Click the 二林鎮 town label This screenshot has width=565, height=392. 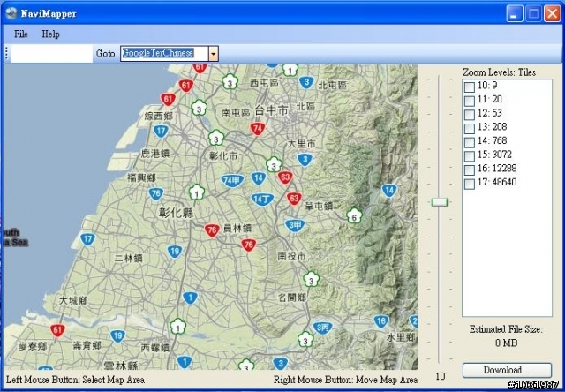tap(129, 259)
